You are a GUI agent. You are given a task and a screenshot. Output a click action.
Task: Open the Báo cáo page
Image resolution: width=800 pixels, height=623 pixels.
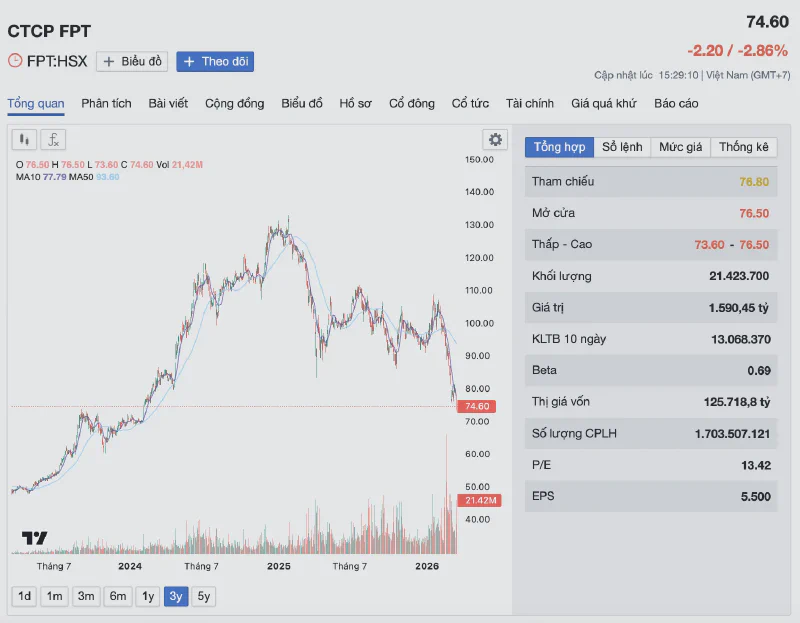coord(676,104)
